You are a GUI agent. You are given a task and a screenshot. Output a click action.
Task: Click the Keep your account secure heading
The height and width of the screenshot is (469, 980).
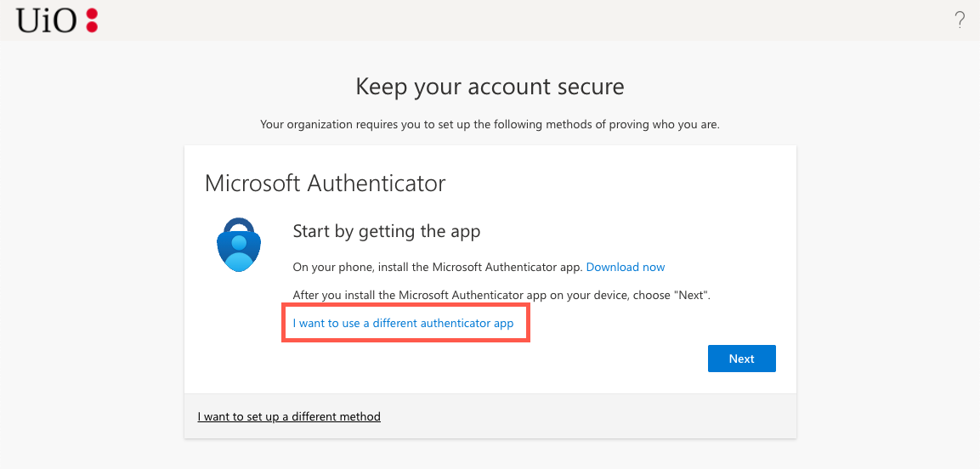point(490,87)
